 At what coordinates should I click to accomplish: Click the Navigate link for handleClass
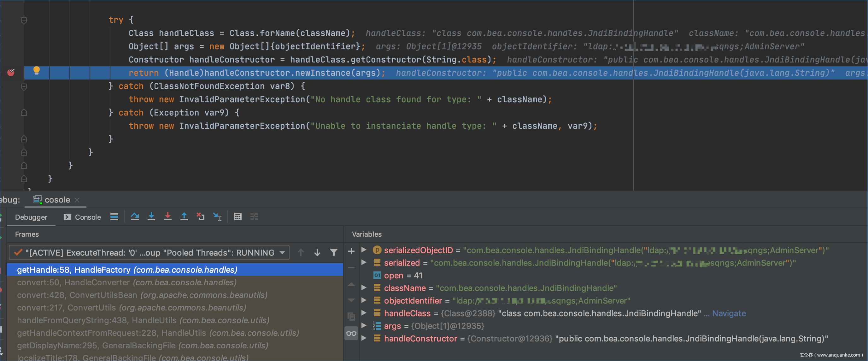(729, 313)
